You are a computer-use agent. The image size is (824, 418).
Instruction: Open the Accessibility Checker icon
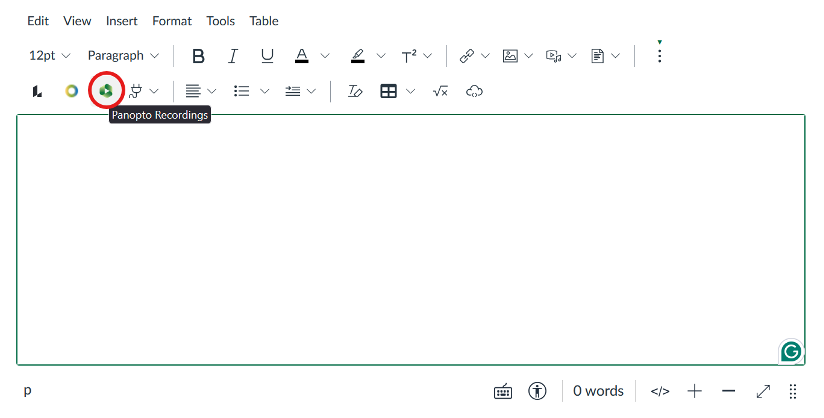pos(539,391)
